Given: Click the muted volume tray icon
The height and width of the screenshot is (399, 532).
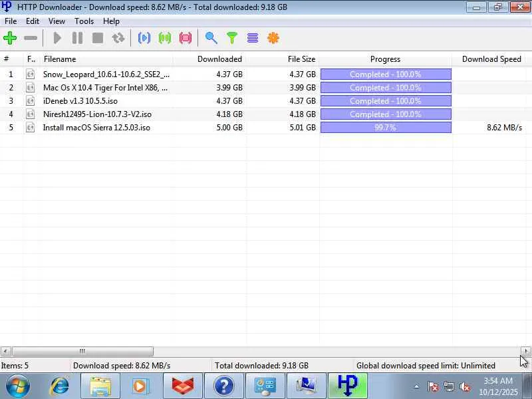Looking at the screenshot, I should [465, 386].
